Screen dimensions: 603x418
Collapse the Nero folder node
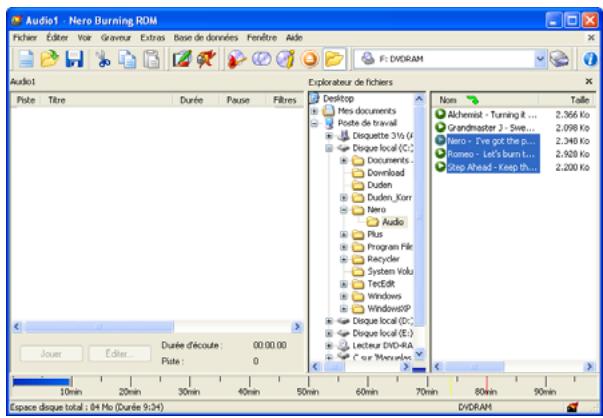point(344,210)
